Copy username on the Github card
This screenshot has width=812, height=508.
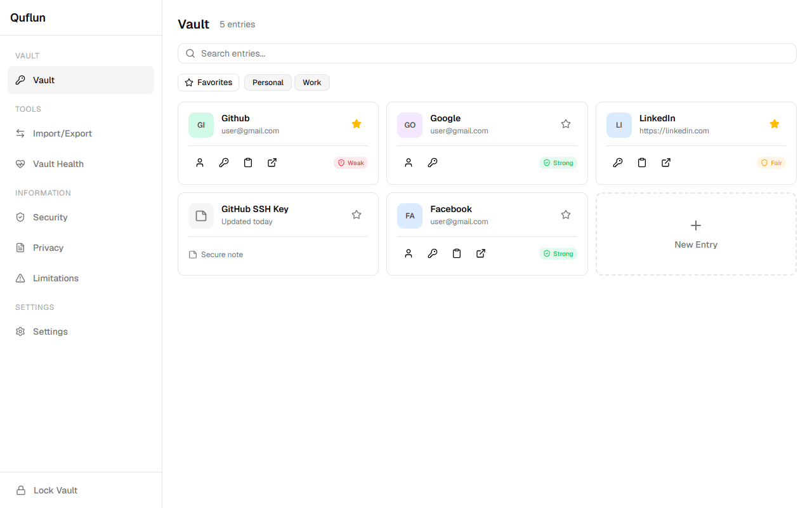tap(200, 163)
